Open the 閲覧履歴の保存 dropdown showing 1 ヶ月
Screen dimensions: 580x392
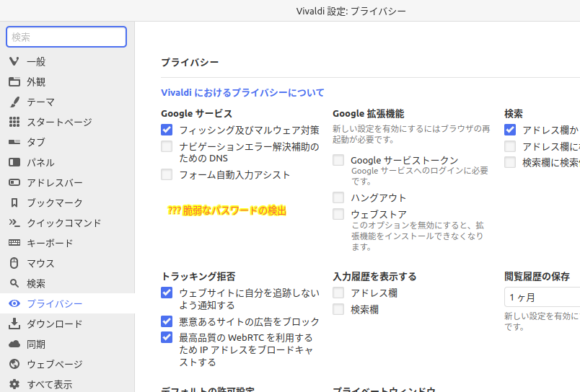pyautogui.click(x=542, y=297)
